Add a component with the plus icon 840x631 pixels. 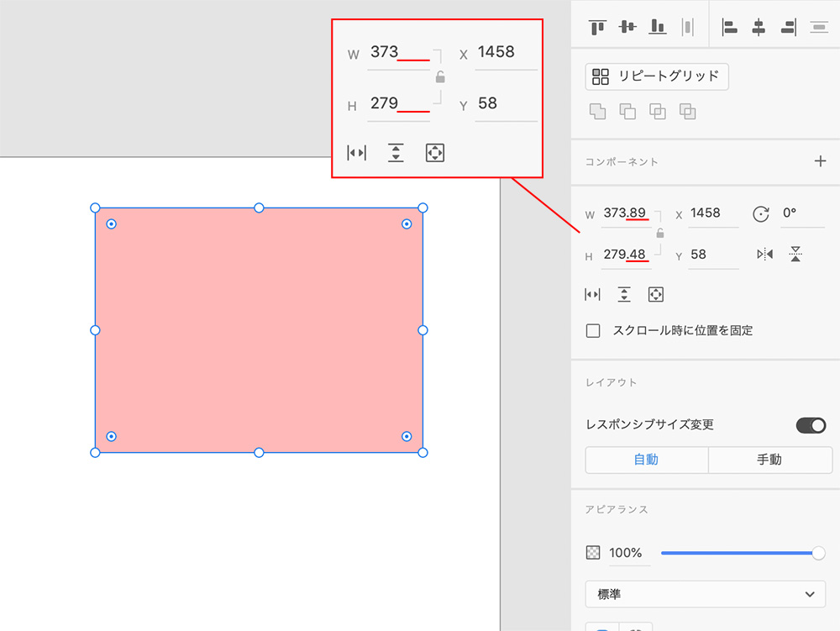point(821,161)
